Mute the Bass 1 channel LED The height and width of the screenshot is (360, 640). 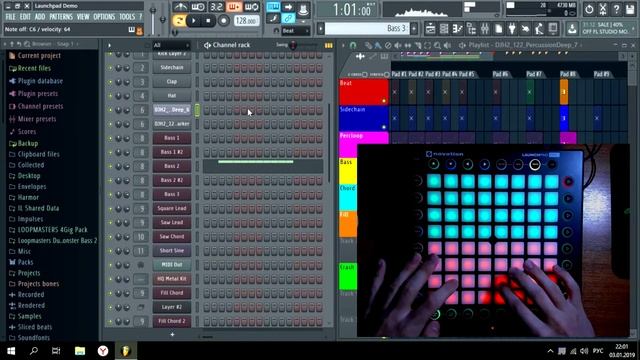click(109, 138)
